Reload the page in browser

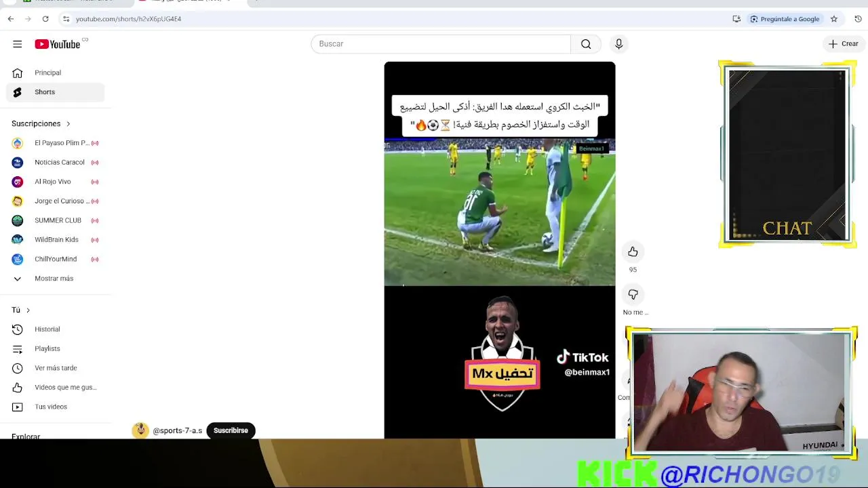[45, 19]
